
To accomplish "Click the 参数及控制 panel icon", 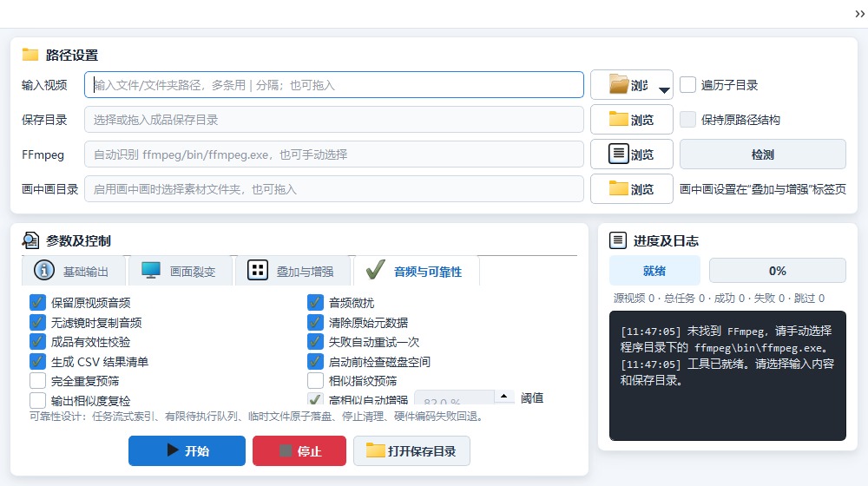I will pos(30,240).
